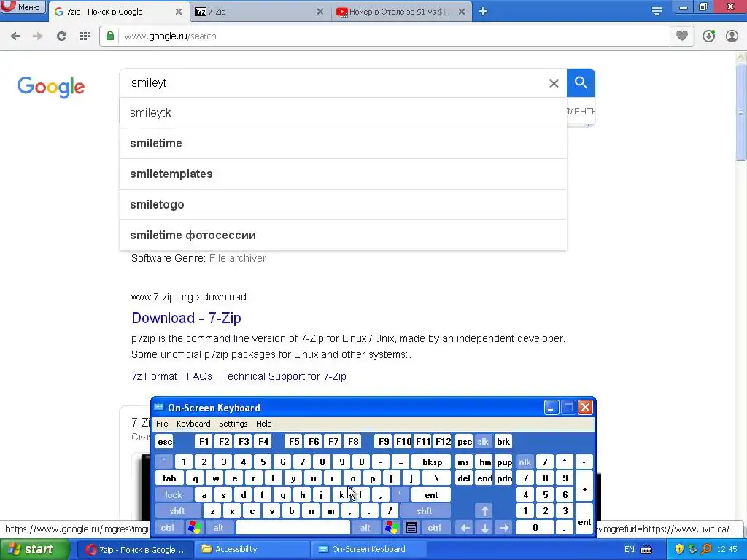This screenshot has width=747, height=560.
Task: Click the spacebar on On-Screen Keyboard
Action: 293,528
